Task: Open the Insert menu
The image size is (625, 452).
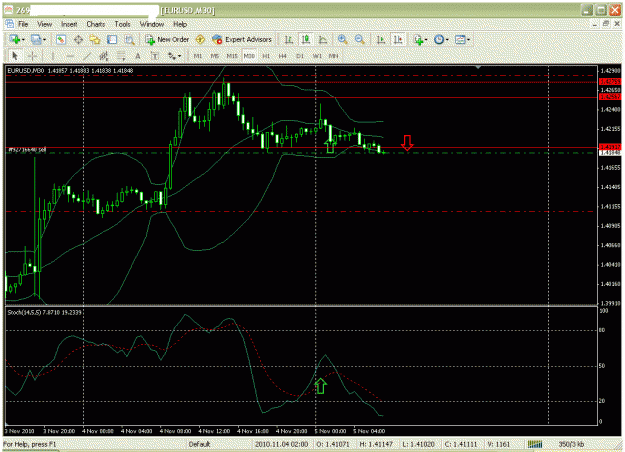Action: coord(69,24)
